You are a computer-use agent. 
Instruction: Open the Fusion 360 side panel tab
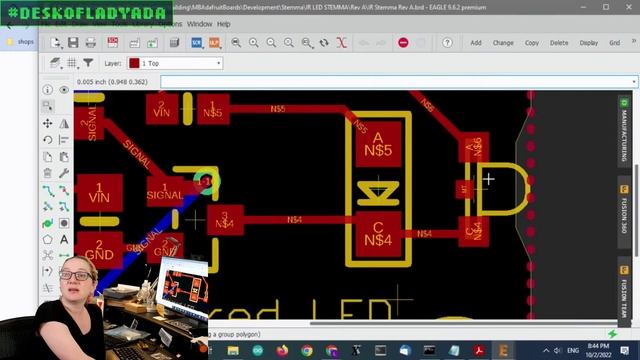point(624,211)
